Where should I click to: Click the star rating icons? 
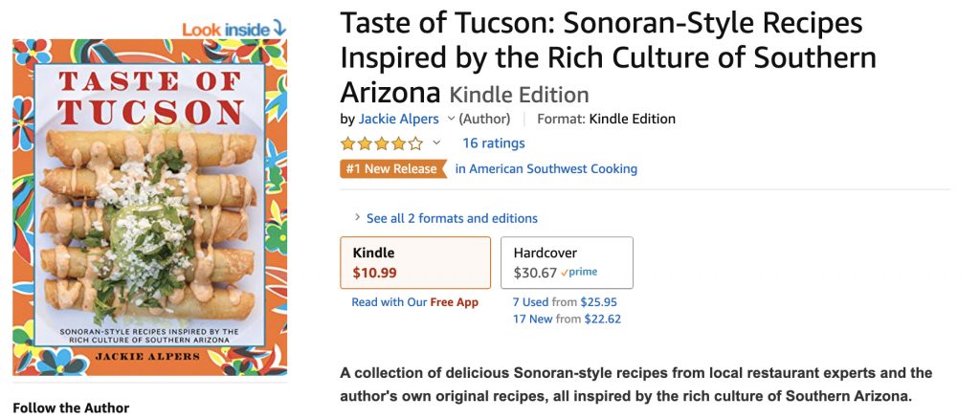[381, 143]
